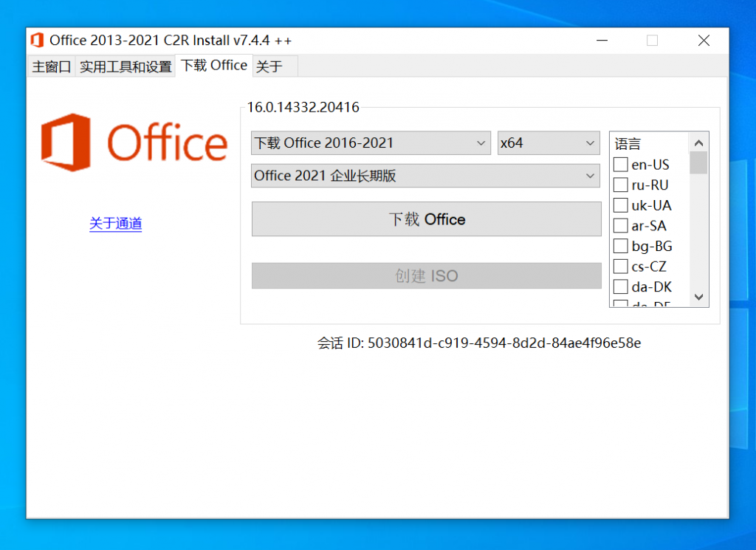The image size is (756, 550).
Task: Enable the en-US language checkbox
Action: [x=620, y=164]
